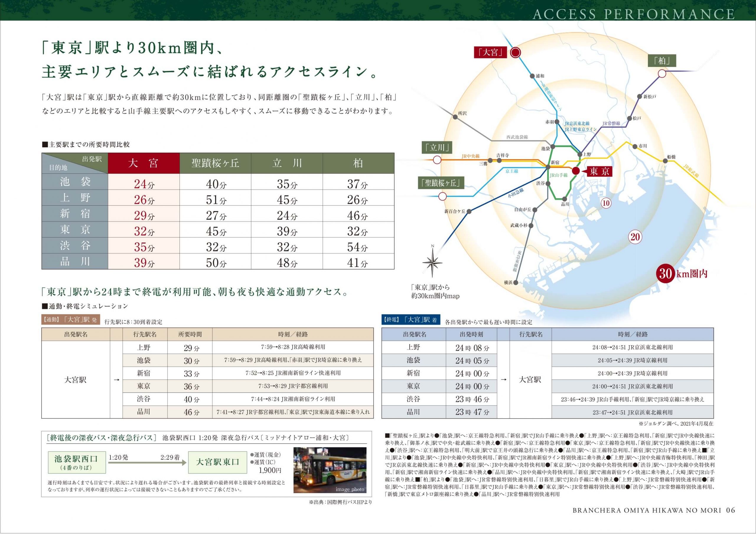Click the 大宮駅 destination cell in last-train table
Viewport: 756px width, 534px height.
pyautogui.click(x=530, y=380)
